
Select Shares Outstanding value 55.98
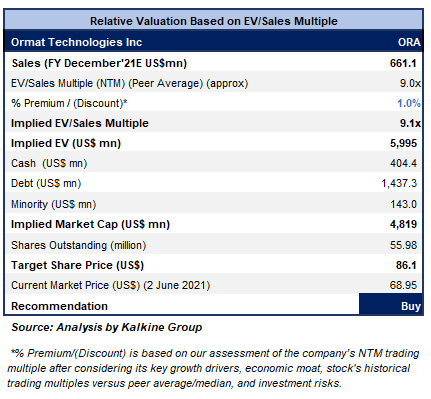tap(403, 245)
